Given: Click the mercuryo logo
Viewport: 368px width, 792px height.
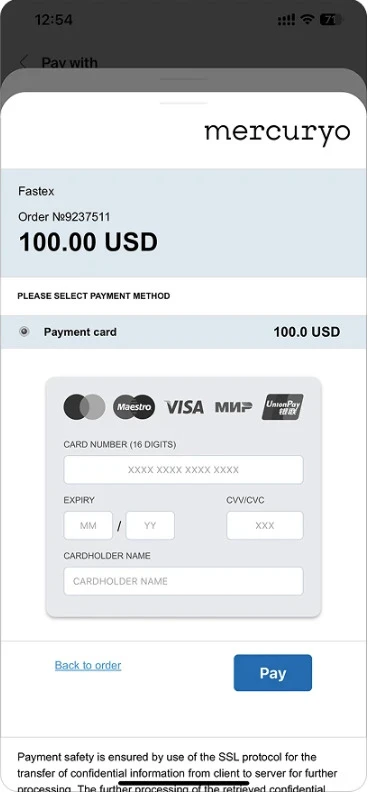Looking at the screenshot, I should point(277,132).
